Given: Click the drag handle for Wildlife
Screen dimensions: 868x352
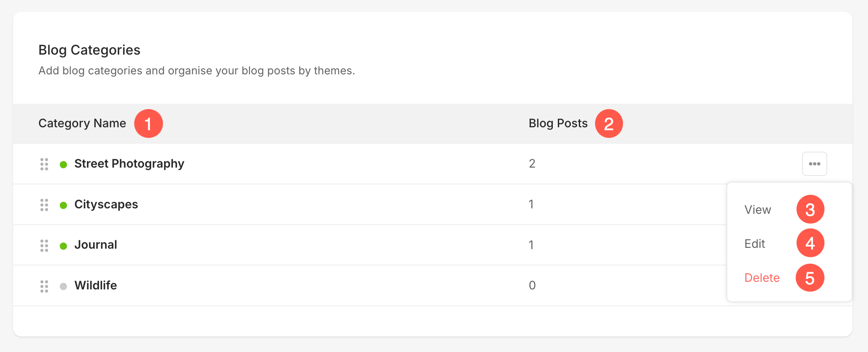Looking at the screenshot, I should click(x=44, y=286).
